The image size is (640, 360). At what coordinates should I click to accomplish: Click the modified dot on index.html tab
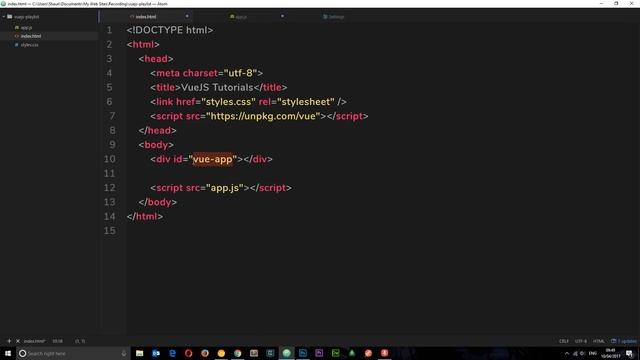187,16
